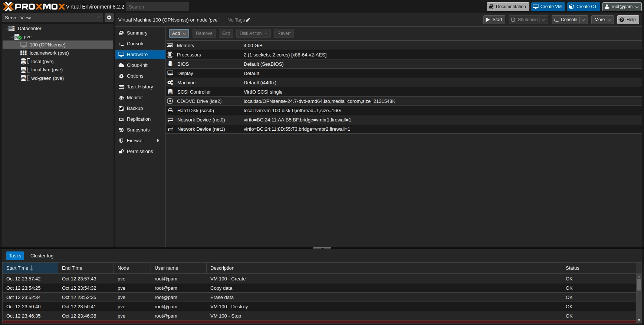Click the Processors chip icon

(x=170, y=55)
